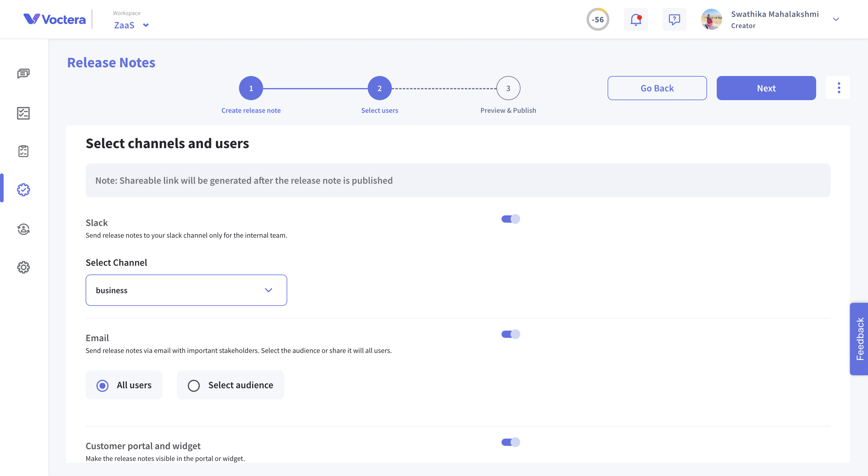Click the Creator role label

pos(743,26)
